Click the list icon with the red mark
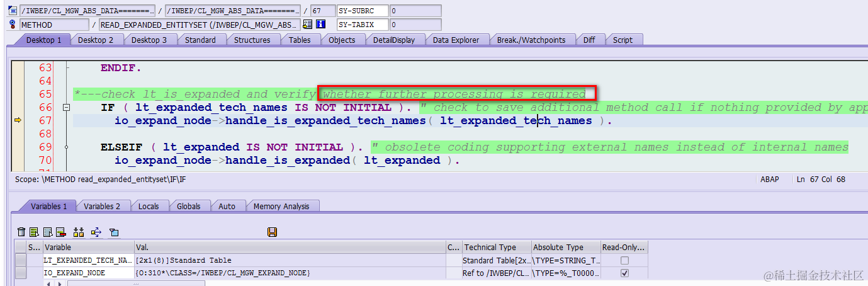This screenshot has width=868, height=286. (x=61, y=232)
